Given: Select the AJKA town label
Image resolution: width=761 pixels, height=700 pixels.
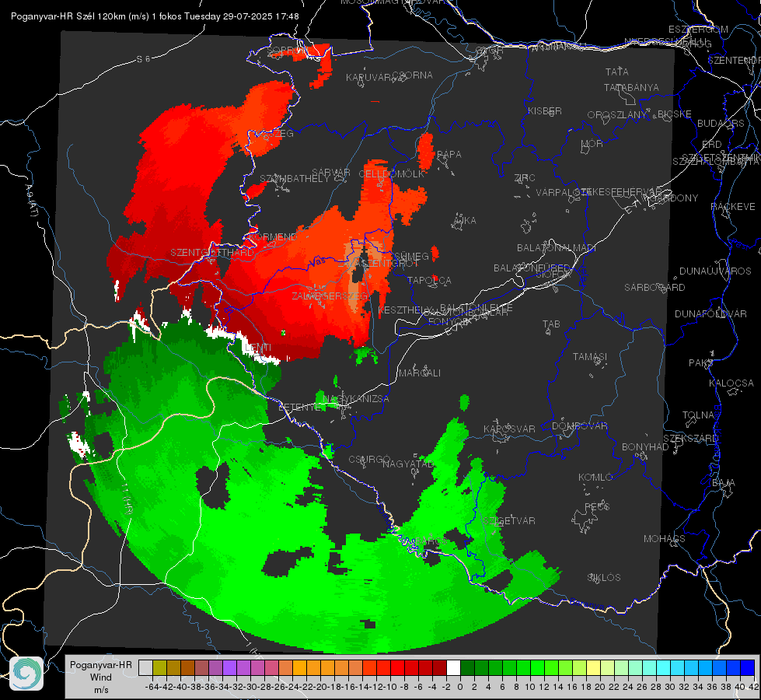Looking at the screenshot, I should click(x=465, y=221).
